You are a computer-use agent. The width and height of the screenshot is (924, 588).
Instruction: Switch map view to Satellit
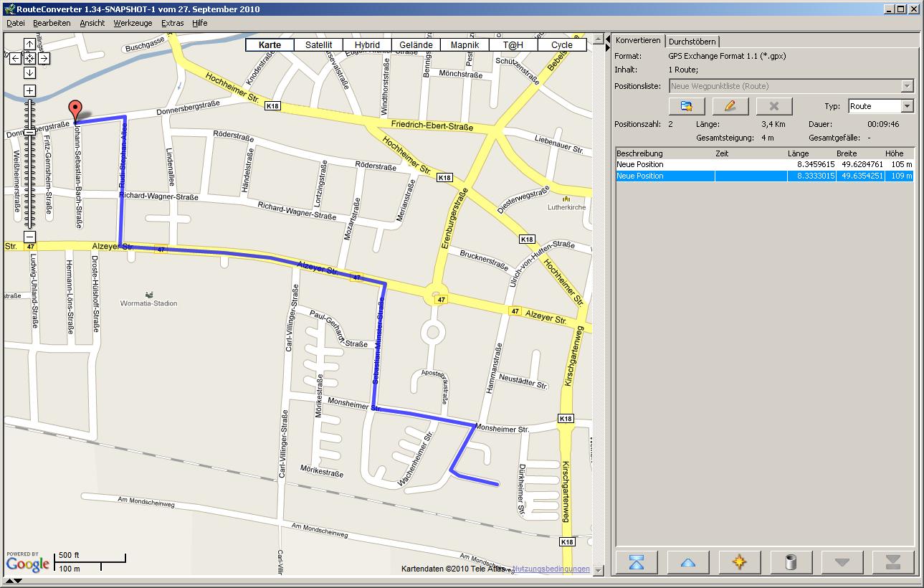click(318, 44)
